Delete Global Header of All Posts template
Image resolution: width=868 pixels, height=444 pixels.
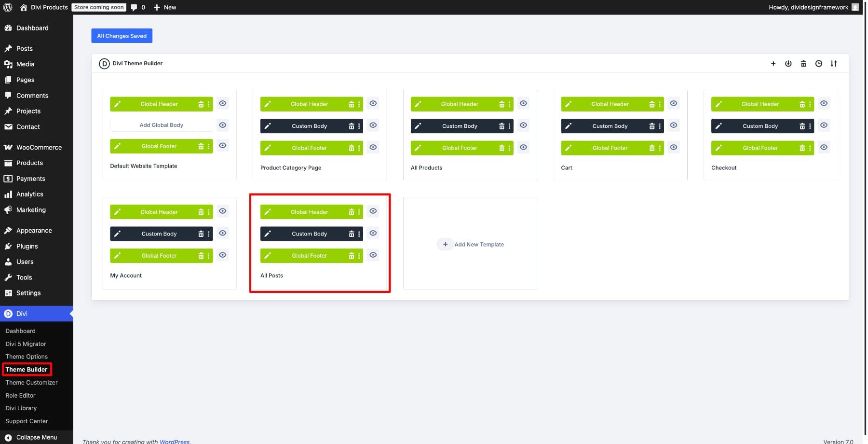point(352,212)
